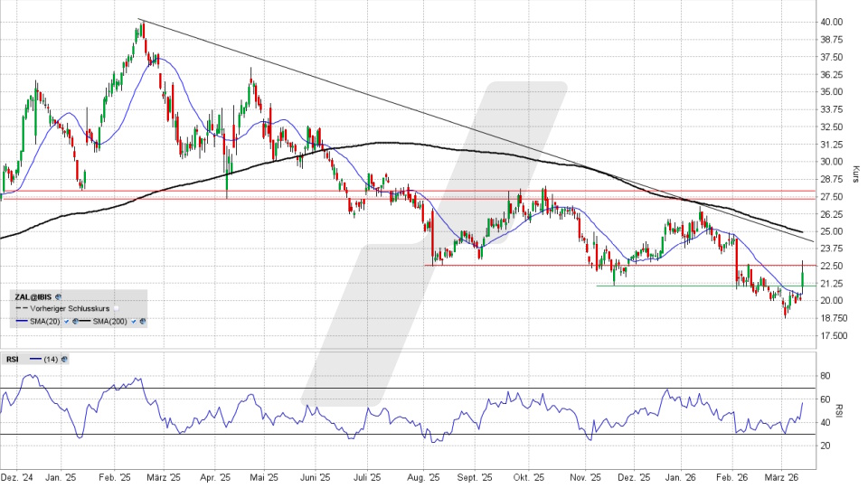This screenshot has width=868, height=488.
Task: Click dashed line symbol for Vorheriger Schlusskurs
Action: 22,308
